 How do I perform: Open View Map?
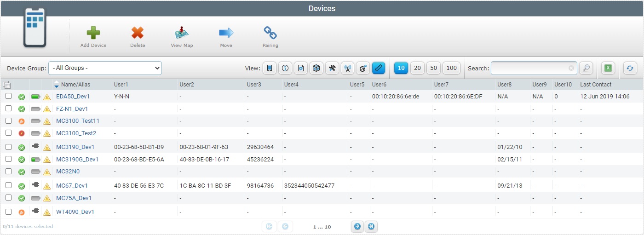(182, 33)
